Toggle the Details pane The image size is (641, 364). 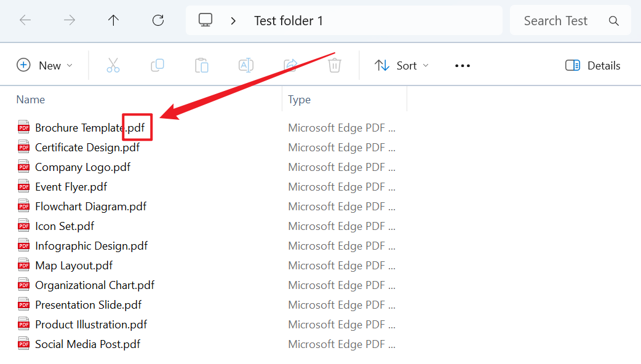[x=593, y=65]
